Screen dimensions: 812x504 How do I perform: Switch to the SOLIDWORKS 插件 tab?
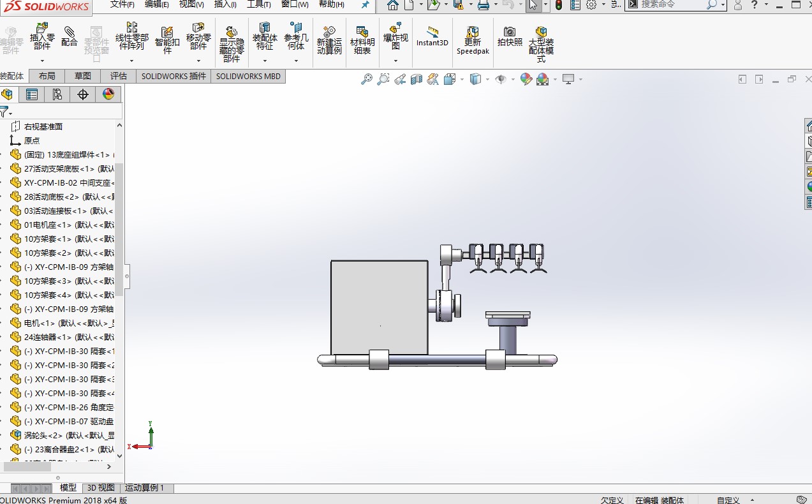[x=173, y=76]
